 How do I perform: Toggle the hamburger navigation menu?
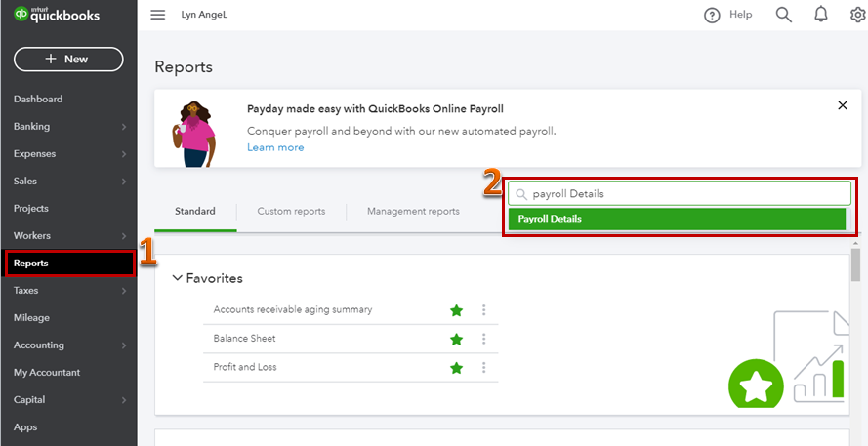pyautogui.click(x=158, y=15)
